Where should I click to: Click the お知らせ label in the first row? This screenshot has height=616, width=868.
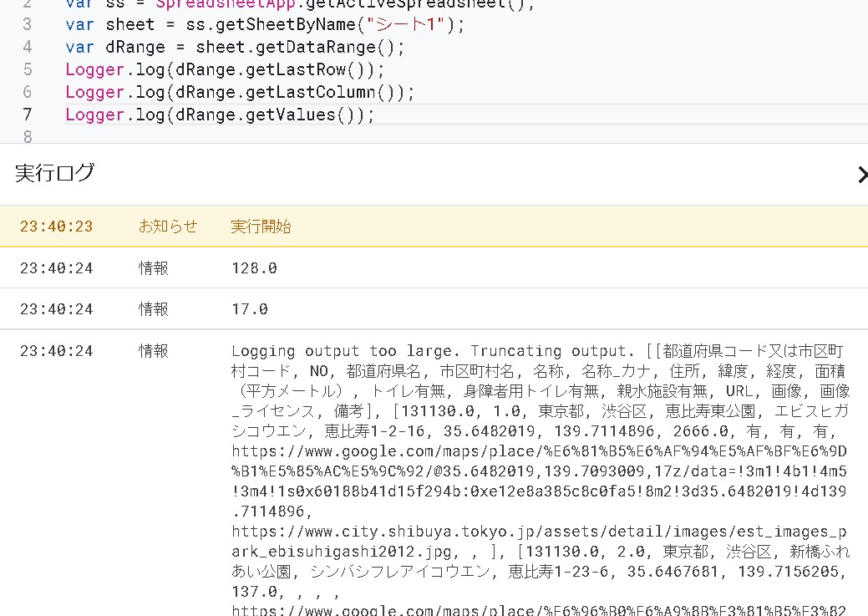(168, 226)
